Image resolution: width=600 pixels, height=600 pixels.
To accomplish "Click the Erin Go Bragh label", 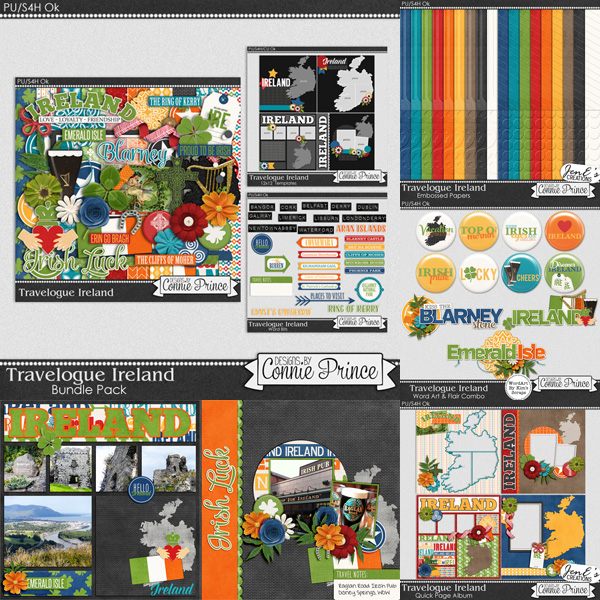I will [110, 238].
